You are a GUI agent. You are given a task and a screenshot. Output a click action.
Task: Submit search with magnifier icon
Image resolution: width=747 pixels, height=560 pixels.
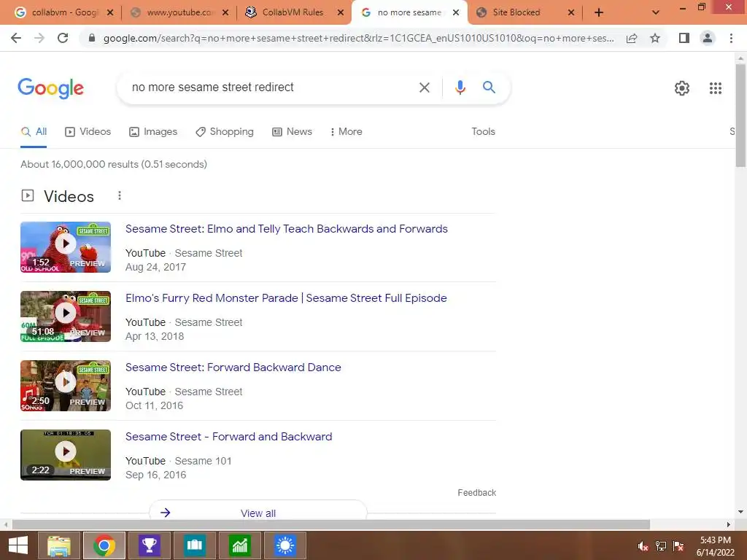[x=489, y=87]
